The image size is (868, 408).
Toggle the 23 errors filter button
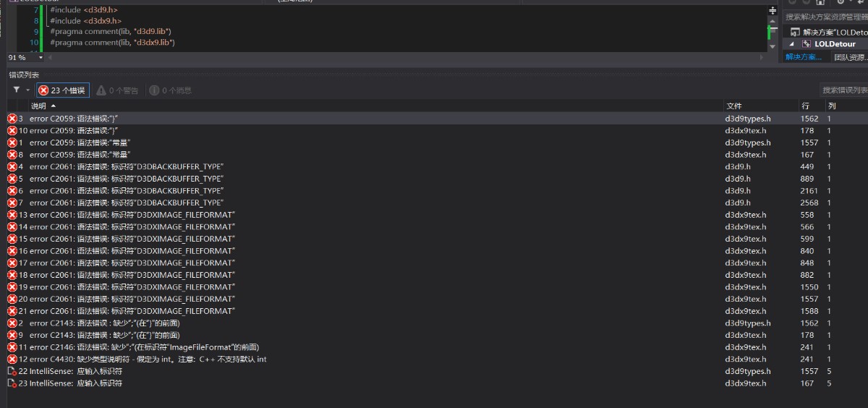[x=62, y=90]
